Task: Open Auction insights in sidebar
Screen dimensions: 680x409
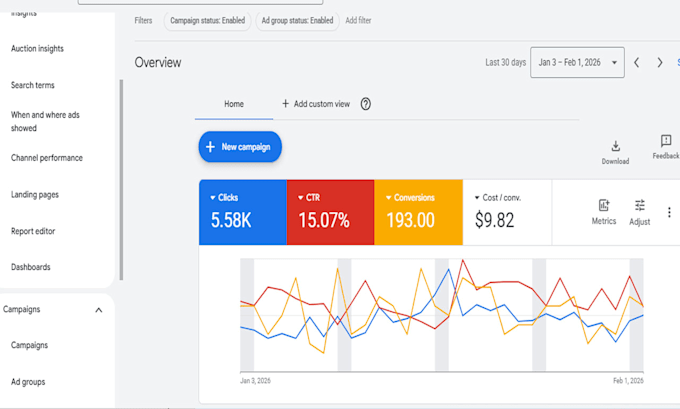Action: click(37, 49)
